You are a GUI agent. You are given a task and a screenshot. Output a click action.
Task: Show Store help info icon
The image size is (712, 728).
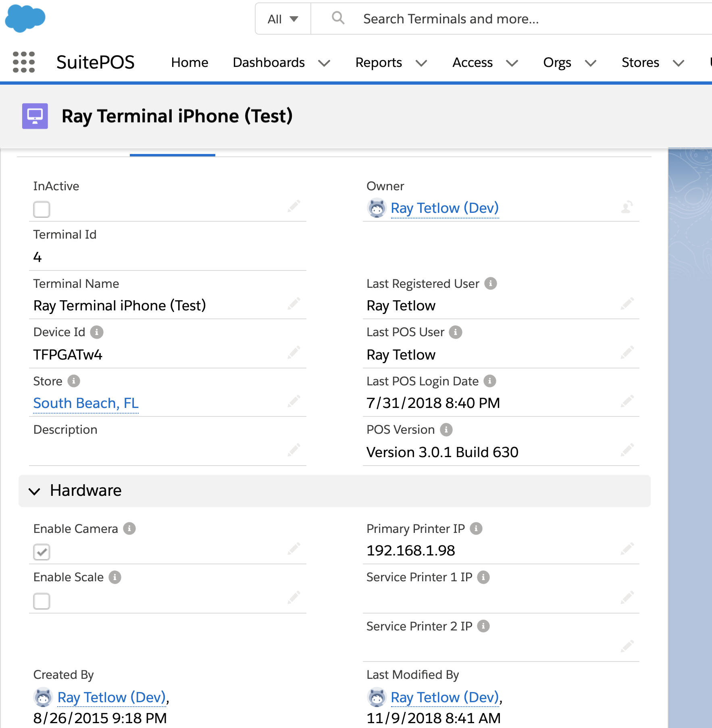(74, 381)
